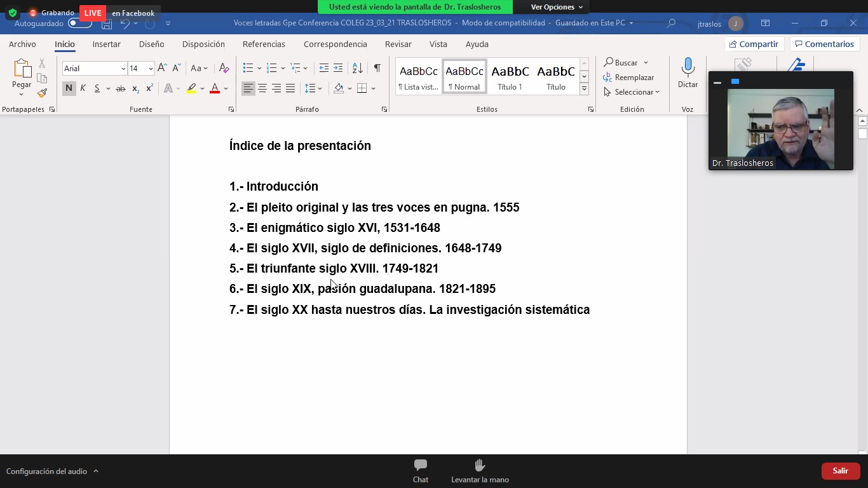Expand the Buscar dropdown arrow
Image resolution: width=868 pixels, height=488 pixels.
pos(646,63)
